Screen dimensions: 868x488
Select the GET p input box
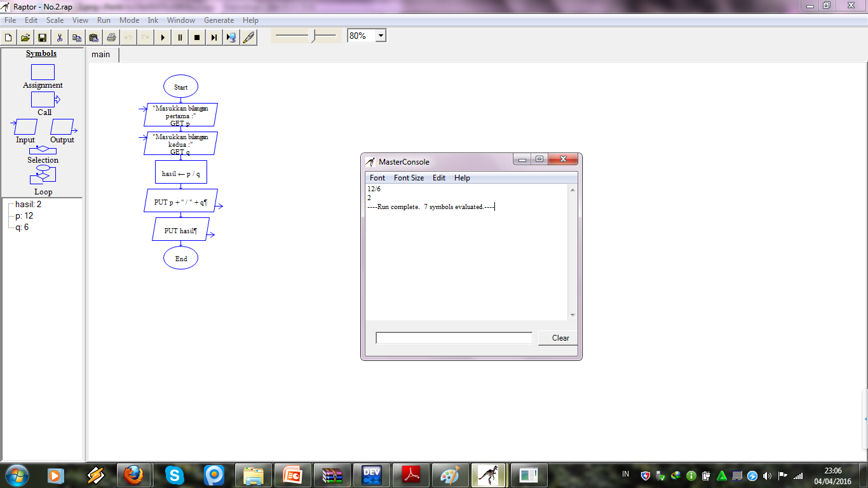click(x=180, y=115)
